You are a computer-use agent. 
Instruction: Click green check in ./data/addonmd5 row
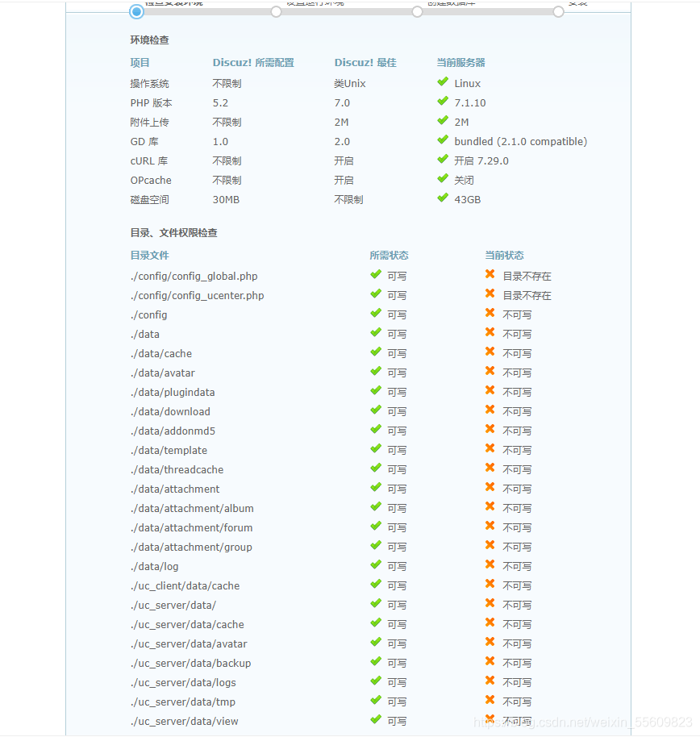point(376,429)
